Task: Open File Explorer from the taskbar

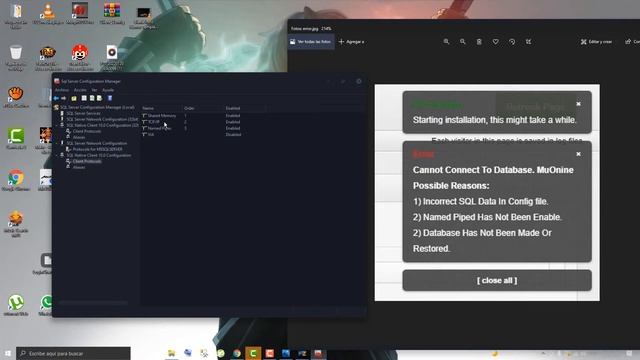Action: 171,353
